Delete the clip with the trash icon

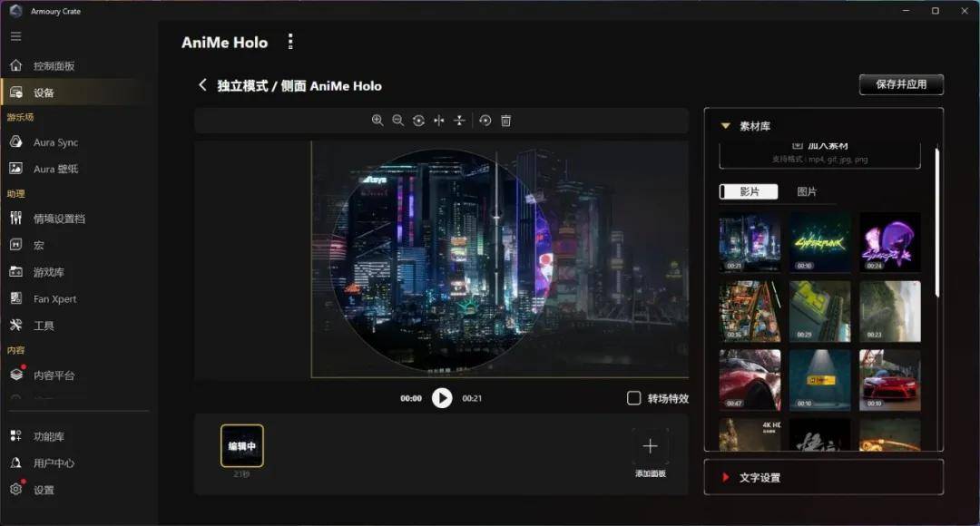pyautogui.click(x=506, y=121)
